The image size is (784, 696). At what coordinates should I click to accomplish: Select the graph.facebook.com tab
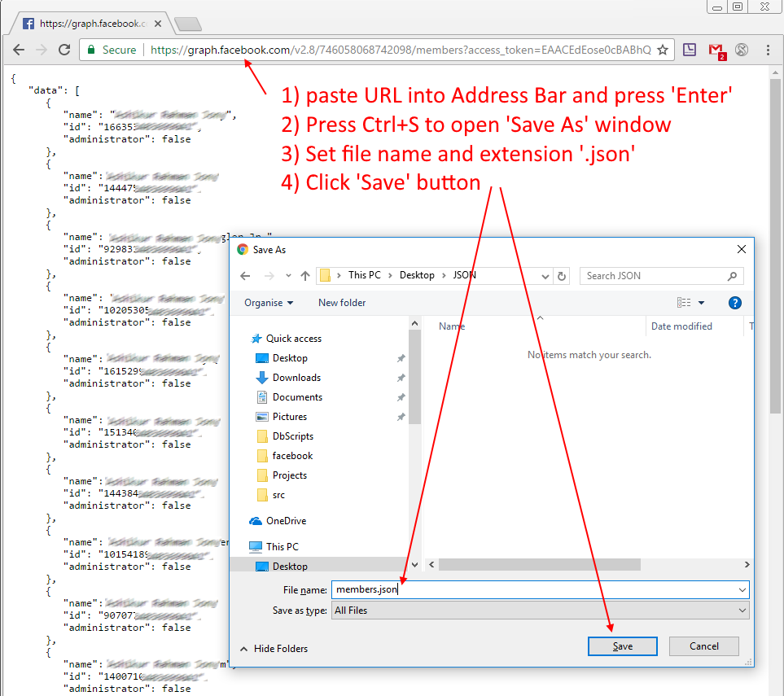[93, 24]
